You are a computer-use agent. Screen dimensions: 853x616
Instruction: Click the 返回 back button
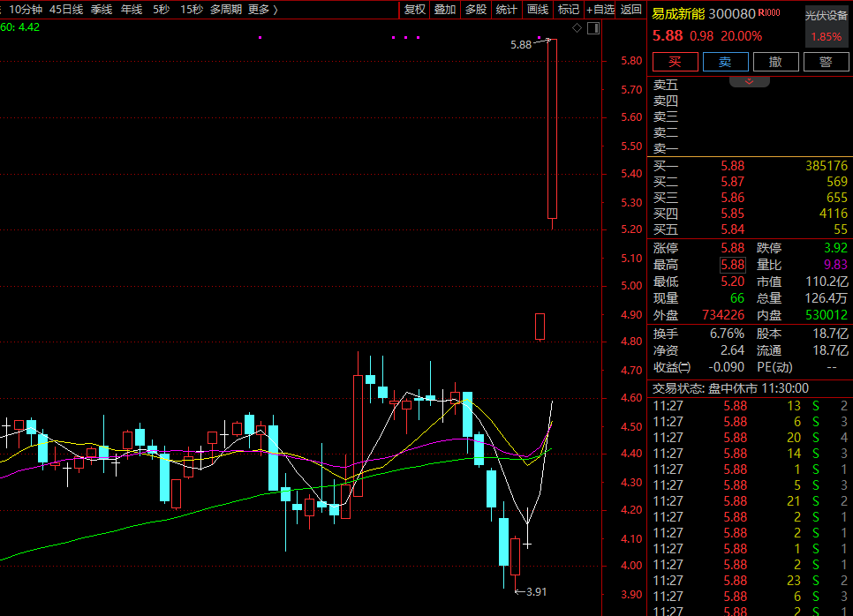click(631, 9)
